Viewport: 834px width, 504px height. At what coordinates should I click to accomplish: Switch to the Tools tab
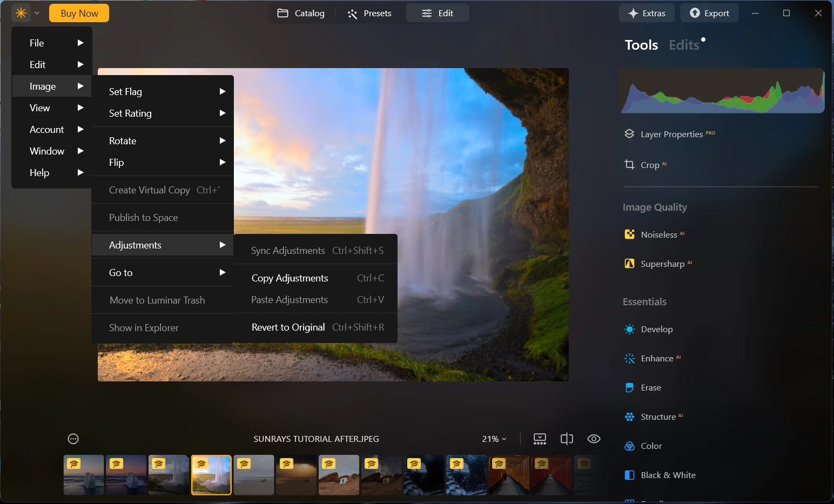[x=641, y=45]
